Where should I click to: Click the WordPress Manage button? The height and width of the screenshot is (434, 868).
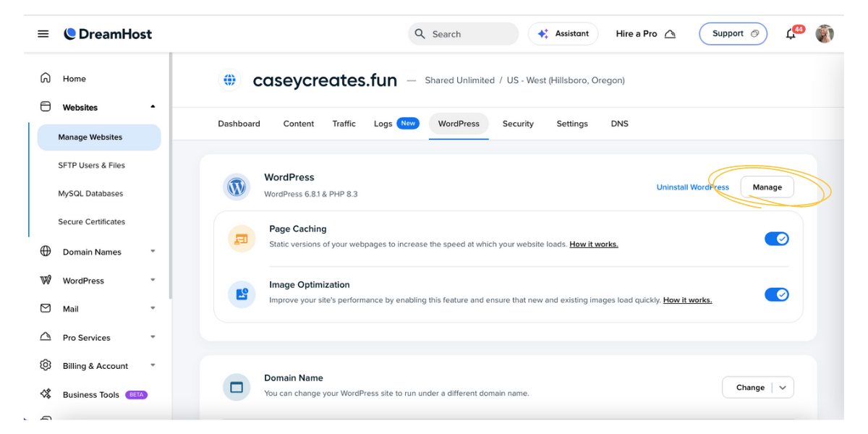[767, 187]
